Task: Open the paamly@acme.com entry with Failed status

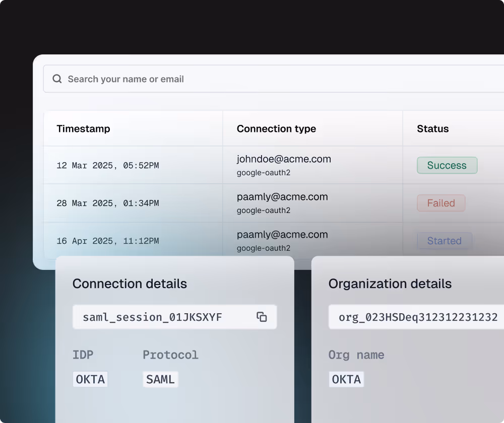Action: [x=282, y=196]
